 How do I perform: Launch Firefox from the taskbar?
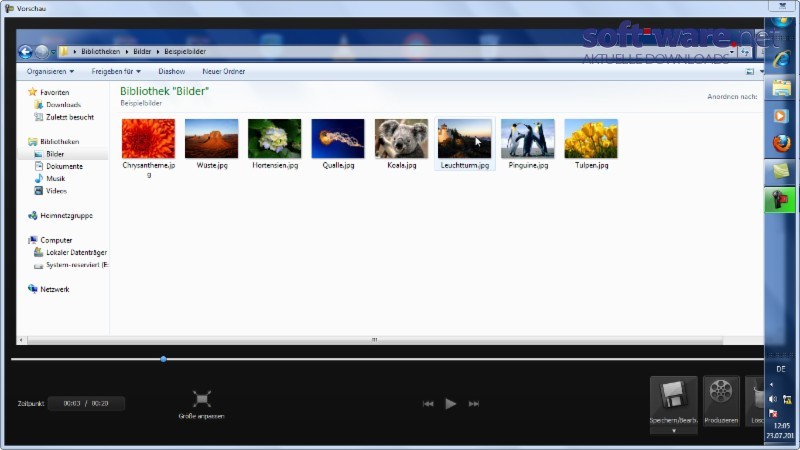point(781,144)
